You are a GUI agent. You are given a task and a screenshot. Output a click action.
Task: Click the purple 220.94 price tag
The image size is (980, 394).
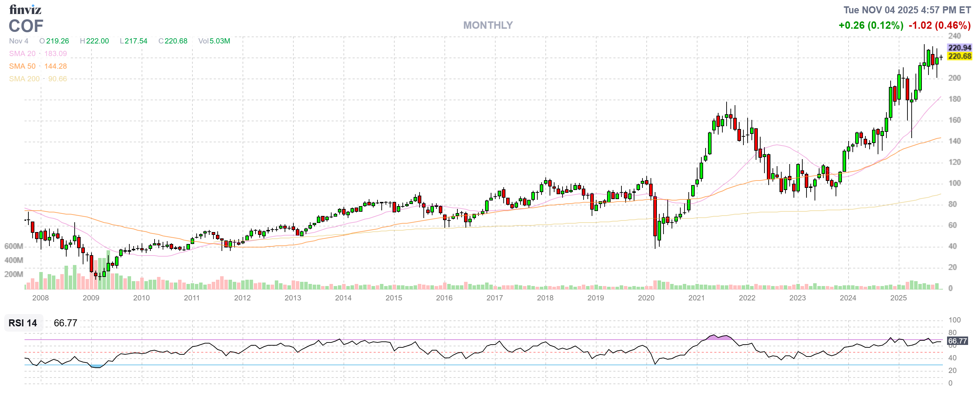(x=959, y=48)
